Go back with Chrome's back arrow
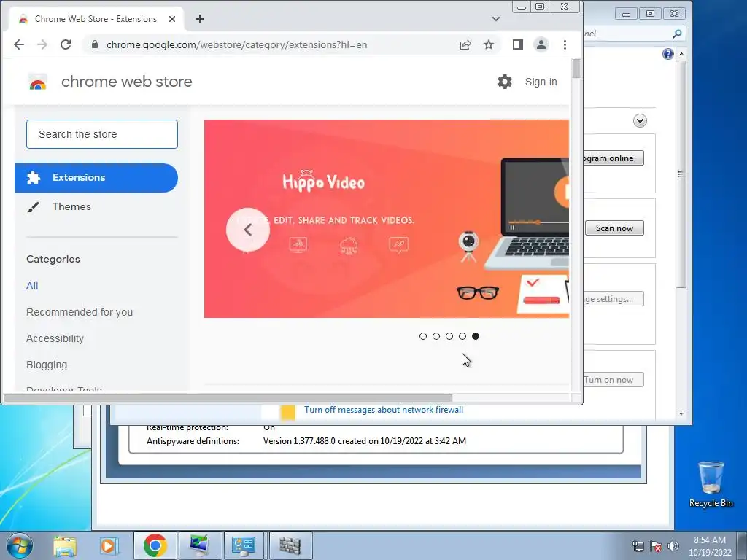 pyautogui.click(x=18, y=44)
